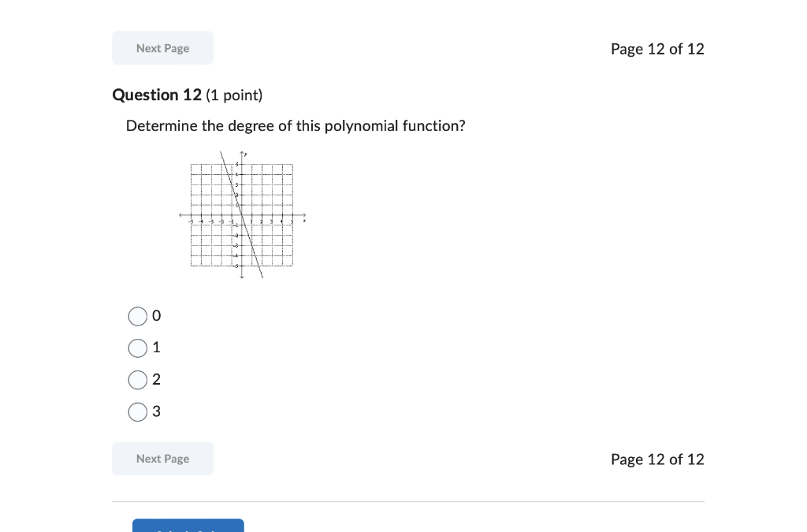807x532 pixels.
Task: Click the Question 12 heading
Action: [157, 95]
